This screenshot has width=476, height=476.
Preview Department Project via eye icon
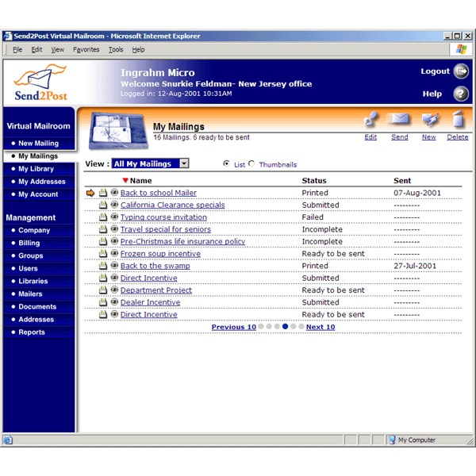pos(114,290)
